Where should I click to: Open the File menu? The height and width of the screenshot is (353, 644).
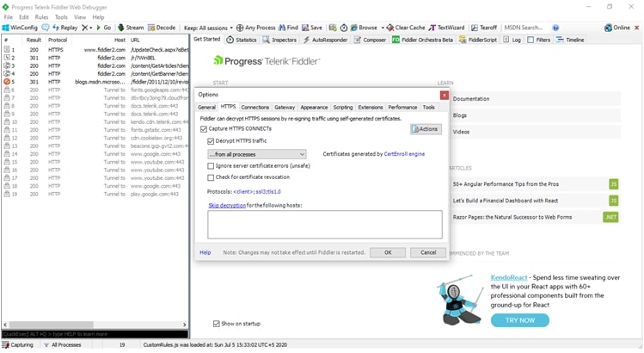pyautogui.click(x=9, y=17)
